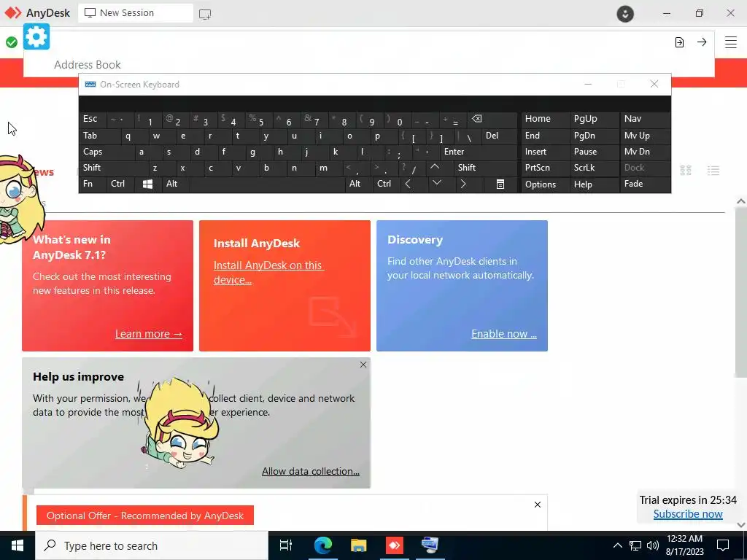This screenshot has height=560, width=747.
Task: Open Task View on the taskbar
Action: (x=286, y=545)
